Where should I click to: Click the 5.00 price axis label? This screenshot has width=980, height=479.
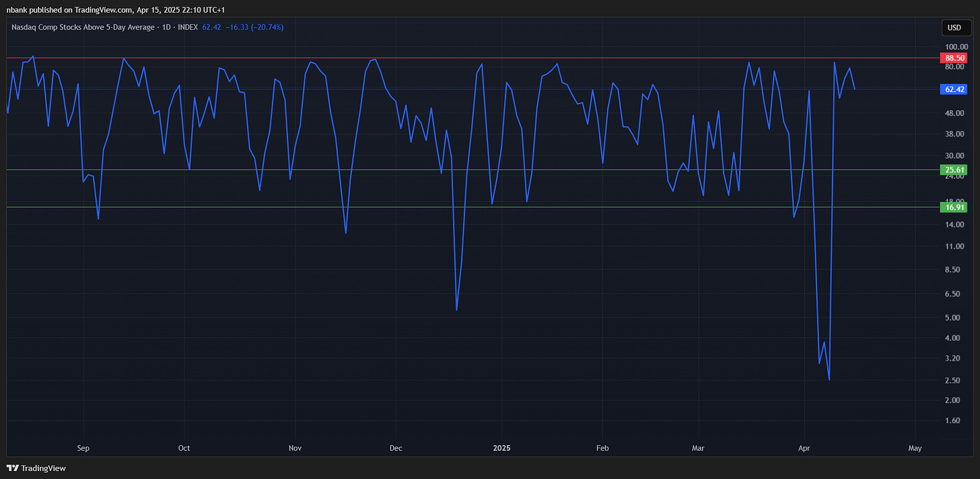pyautogui.click(x=954, y=318)
